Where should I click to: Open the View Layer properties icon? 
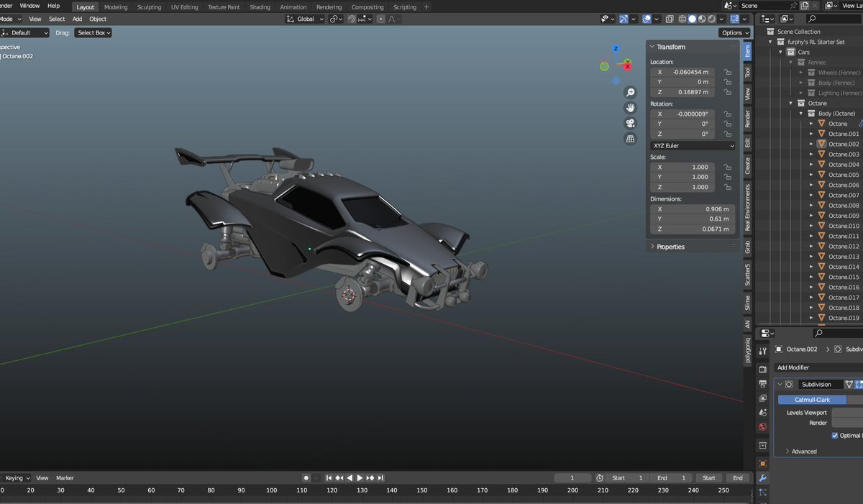763,398
